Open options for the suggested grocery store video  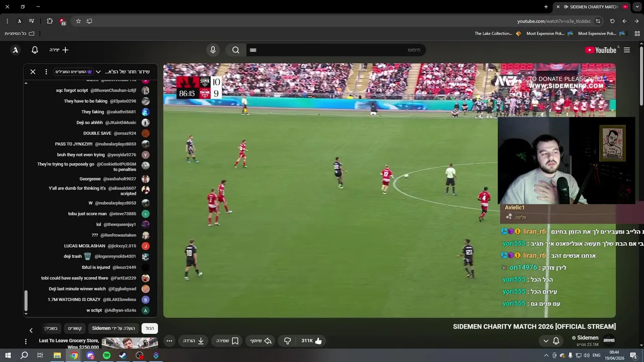[x=26, y=341]
